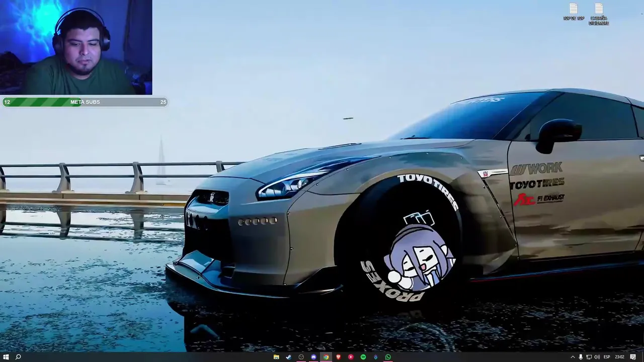Open the volume control tray icon
Screen dimensions: 644x362
pyautogui.click(x=597, y=357)
